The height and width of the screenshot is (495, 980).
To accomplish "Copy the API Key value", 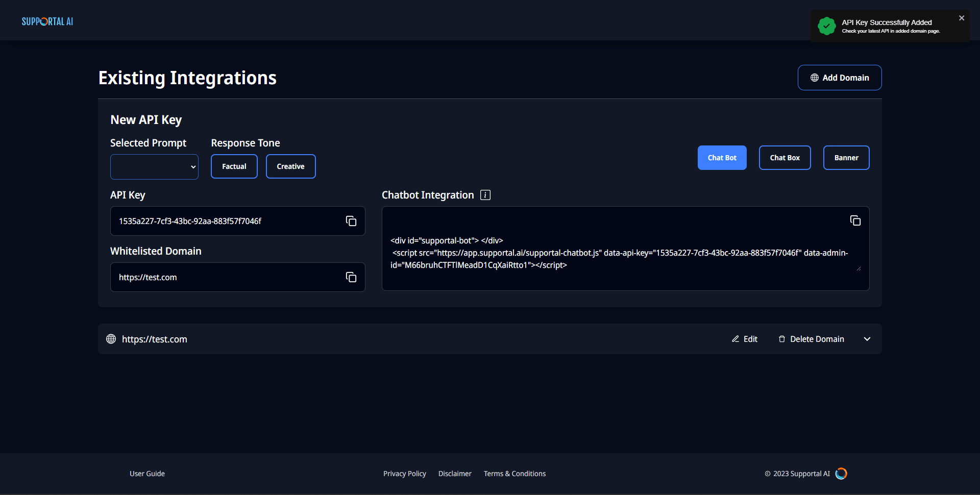I will coord(351,221).
